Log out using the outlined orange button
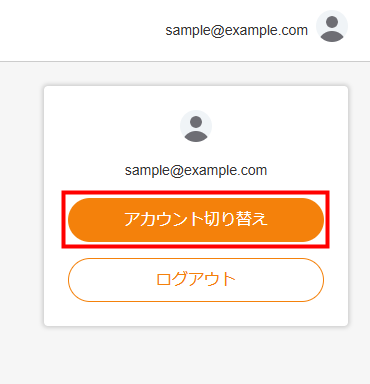The image size is (370, 384). tap(196, 280)
